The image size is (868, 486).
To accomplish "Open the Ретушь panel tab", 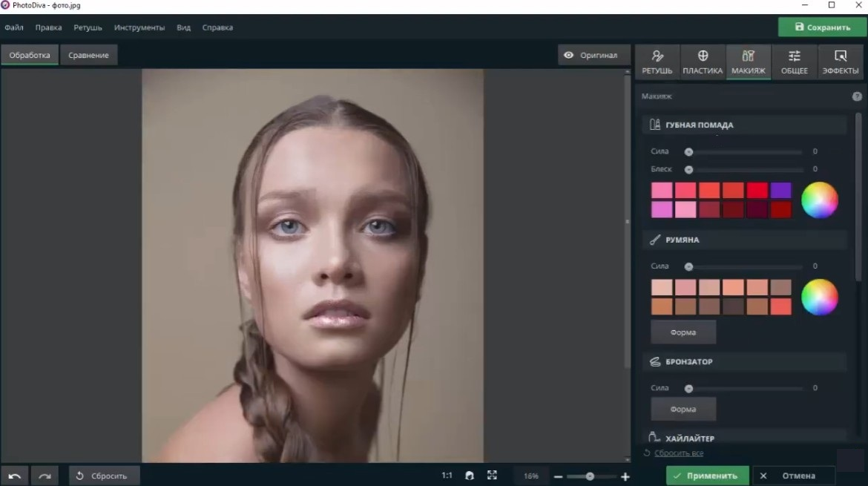I will pos(657,62).
